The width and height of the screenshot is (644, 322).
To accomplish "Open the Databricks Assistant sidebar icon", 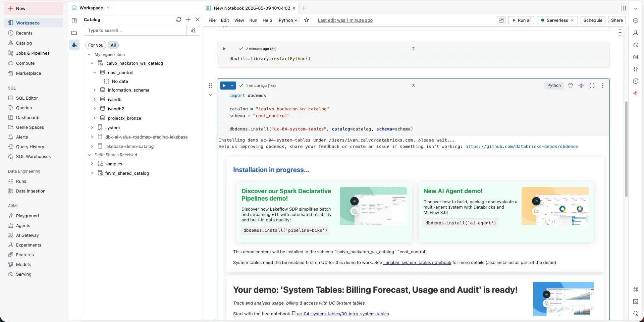I will pos(636,93).
